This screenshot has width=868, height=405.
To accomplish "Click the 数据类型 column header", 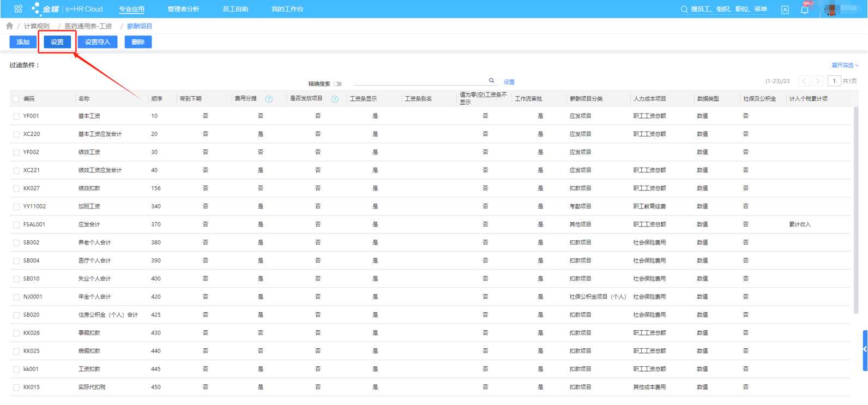I will 708,99.
